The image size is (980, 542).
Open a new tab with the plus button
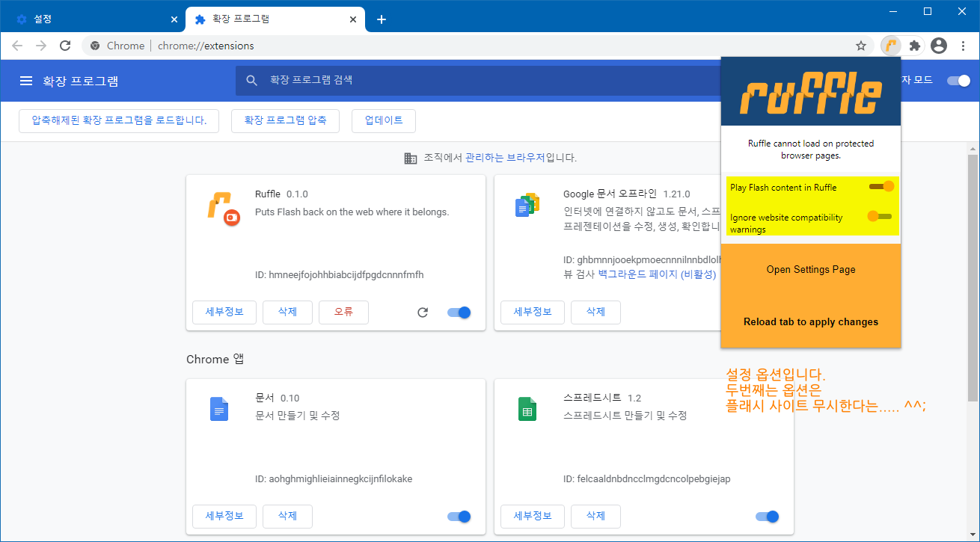(381, 19)
